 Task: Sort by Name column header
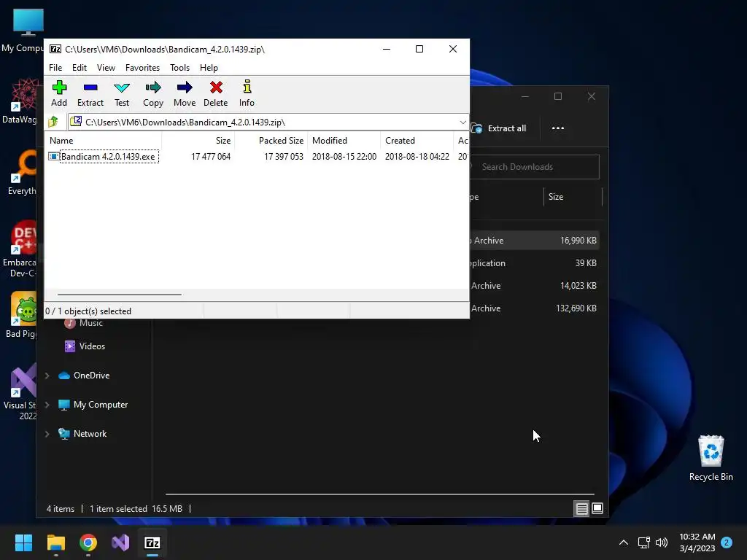[103, 141]
